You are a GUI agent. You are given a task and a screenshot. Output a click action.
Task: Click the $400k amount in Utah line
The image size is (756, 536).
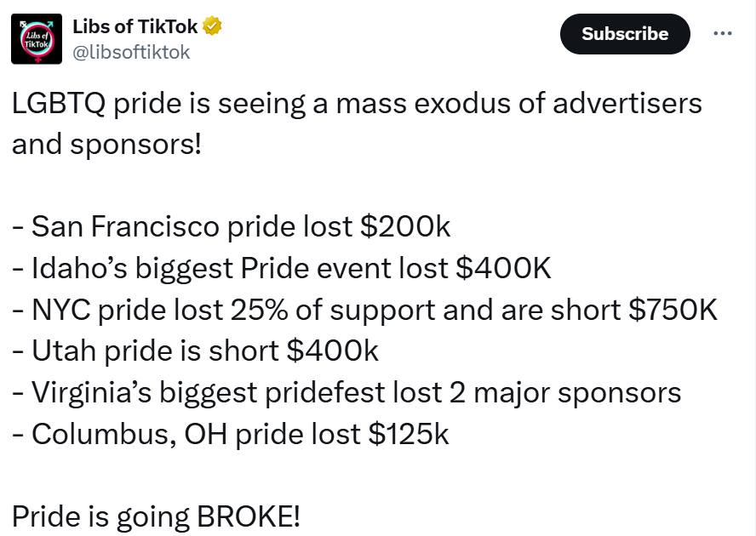332,351
